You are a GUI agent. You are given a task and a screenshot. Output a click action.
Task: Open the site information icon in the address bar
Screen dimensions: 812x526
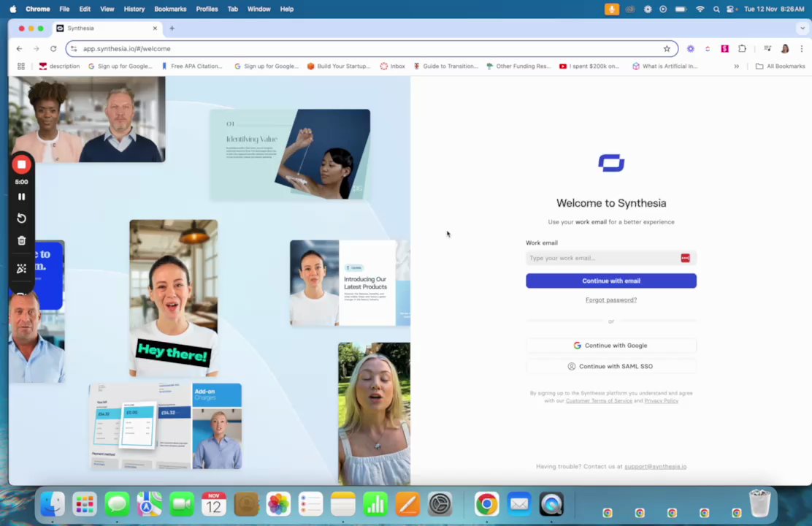74,49
